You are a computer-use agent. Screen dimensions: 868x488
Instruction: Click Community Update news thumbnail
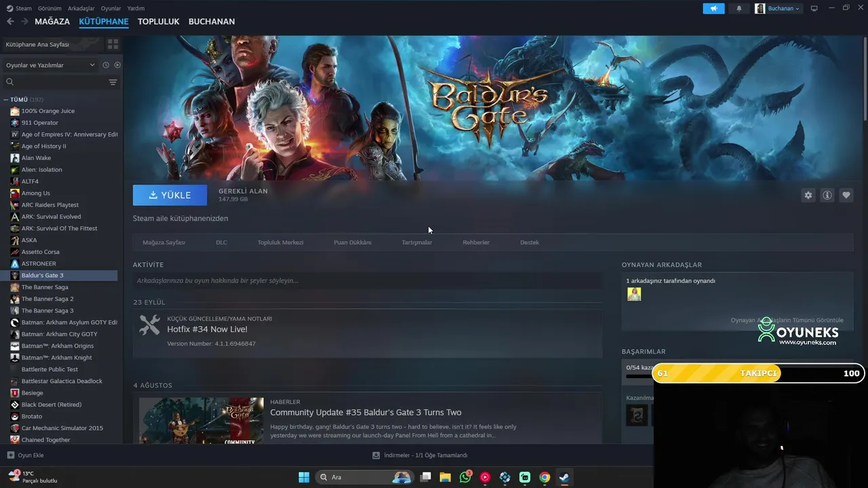(201, 421)
